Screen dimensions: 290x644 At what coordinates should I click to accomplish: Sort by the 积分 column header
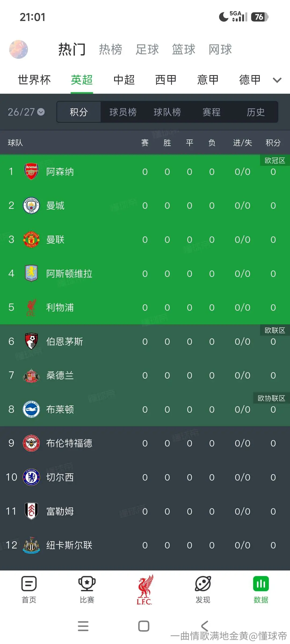pos(273,143)
